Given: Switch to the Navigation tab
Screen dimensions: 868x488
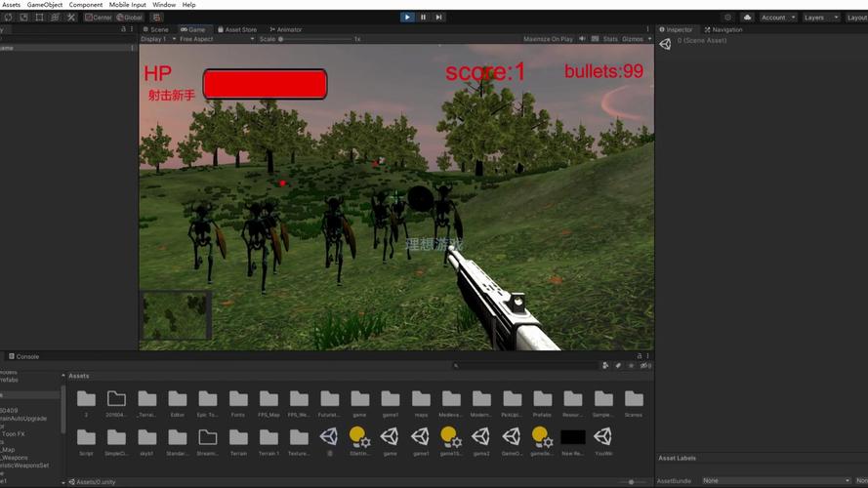Looking at the screenshot, I should click(x=723, y=29).
